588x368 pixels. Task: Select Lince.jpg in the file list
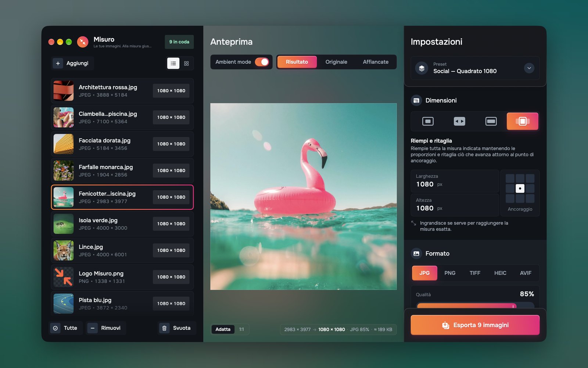pyautogui.click(x=122, y=250)
